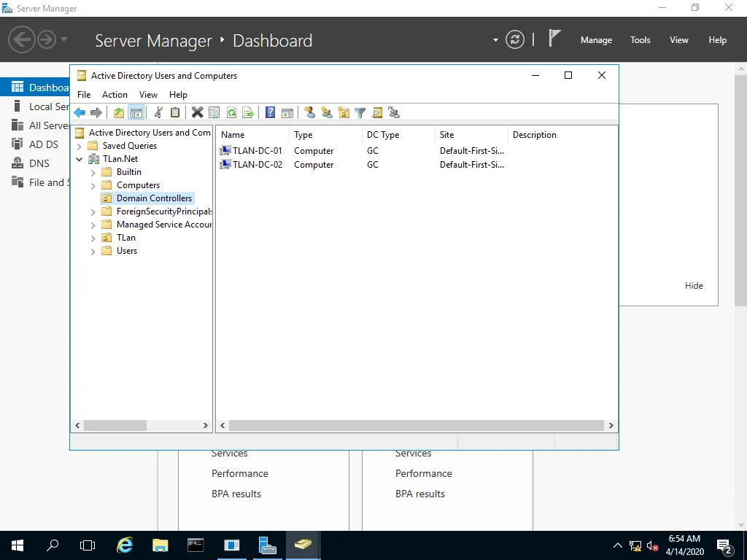Open Internet Explorer from the taskbar
Screen dimensions: 747x560
pyautogui.click(x=124, y=545)
